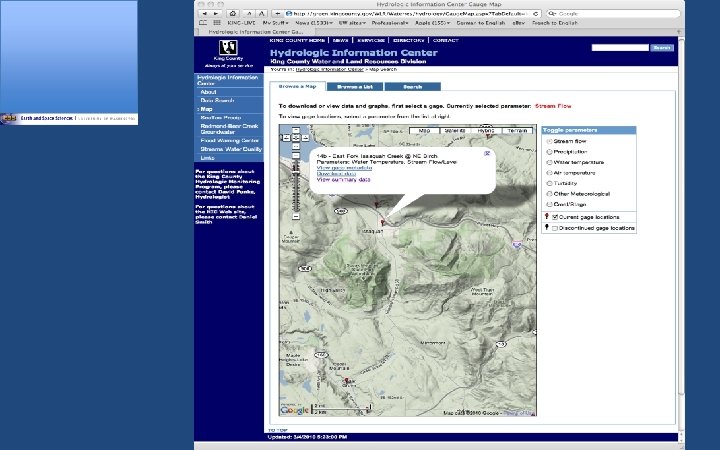Viewport: 720px width, 450px height.
Task: Show Top Sites grid
Action: tap(217, 22)
